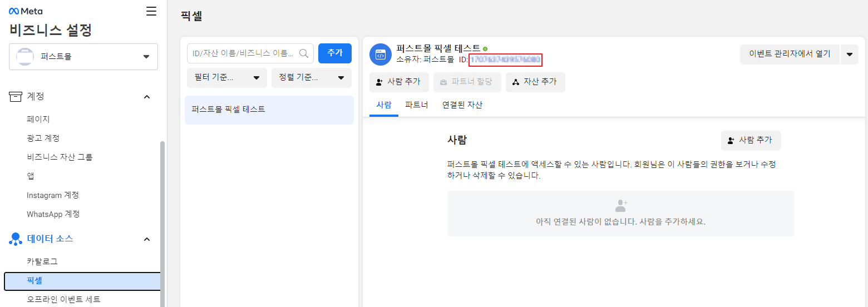
Task: Switch to the 파트너 tab
Action: coord(417,105)
